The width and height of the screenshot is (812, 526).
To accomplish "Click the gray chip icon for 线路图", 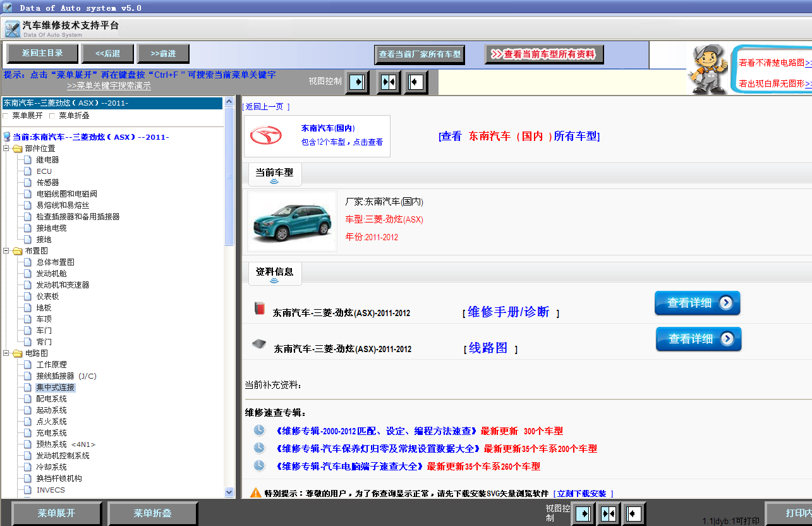I will (x=259, y=345).
